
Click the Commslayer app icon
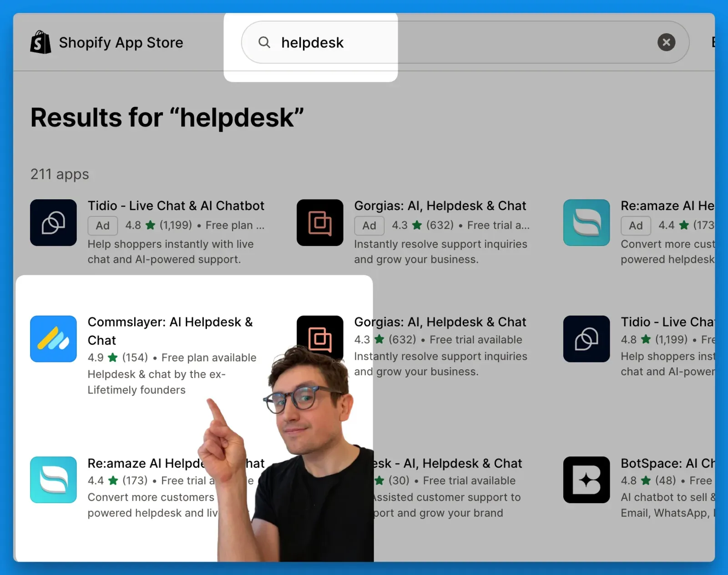[x=53, y=339]
